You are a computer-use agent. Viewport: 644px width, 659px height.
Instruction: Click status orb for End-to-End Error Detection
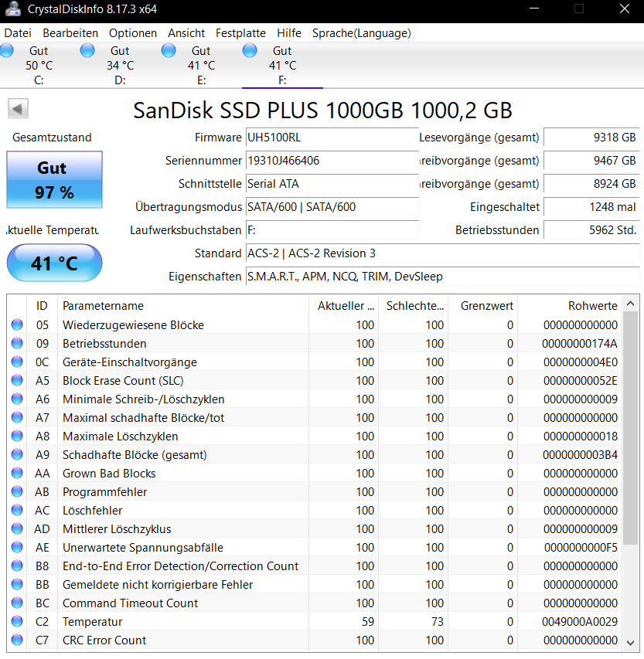click(x=17, y=566)
